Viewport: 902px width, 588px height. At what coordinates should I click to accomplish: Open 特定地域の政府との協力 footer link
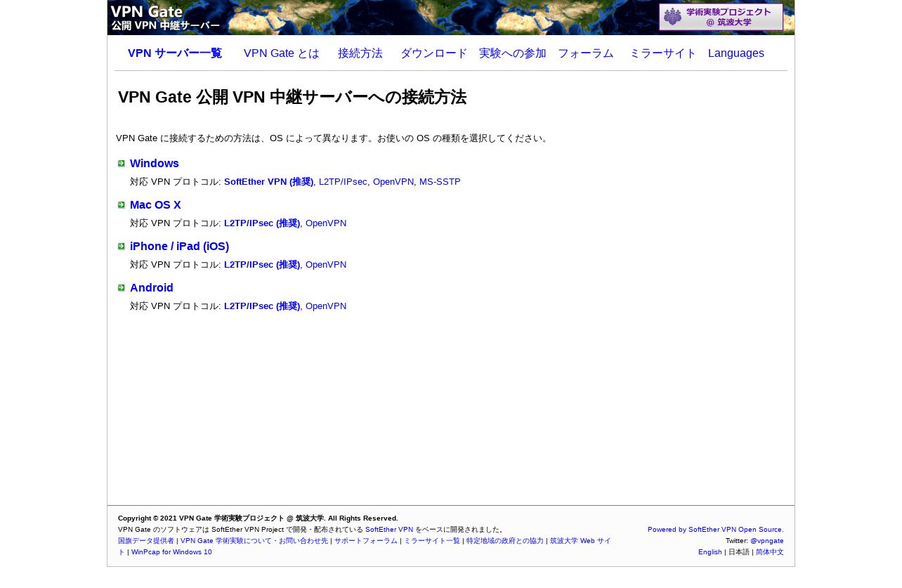[x=505, y=541]
